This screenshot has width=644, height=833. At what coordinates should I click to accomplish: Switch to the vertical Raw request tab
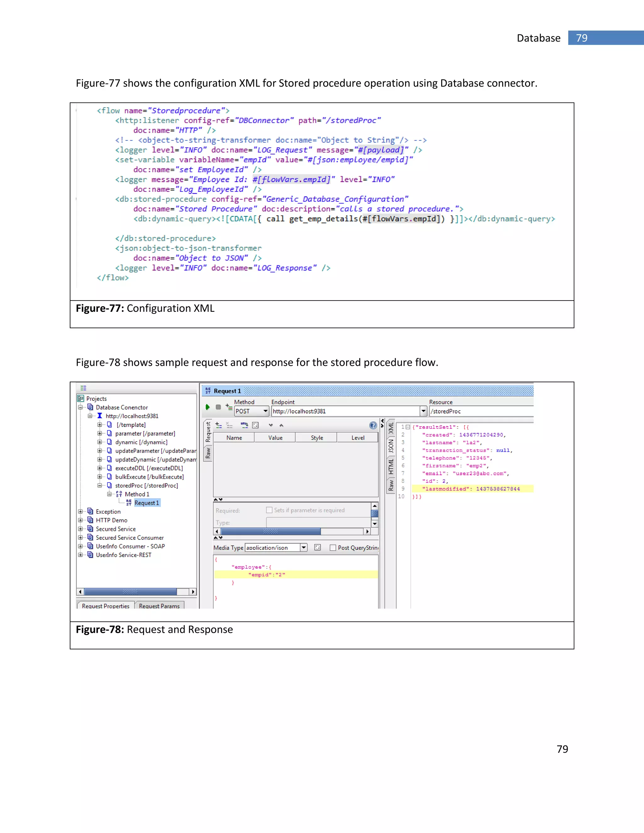[208, 453]
